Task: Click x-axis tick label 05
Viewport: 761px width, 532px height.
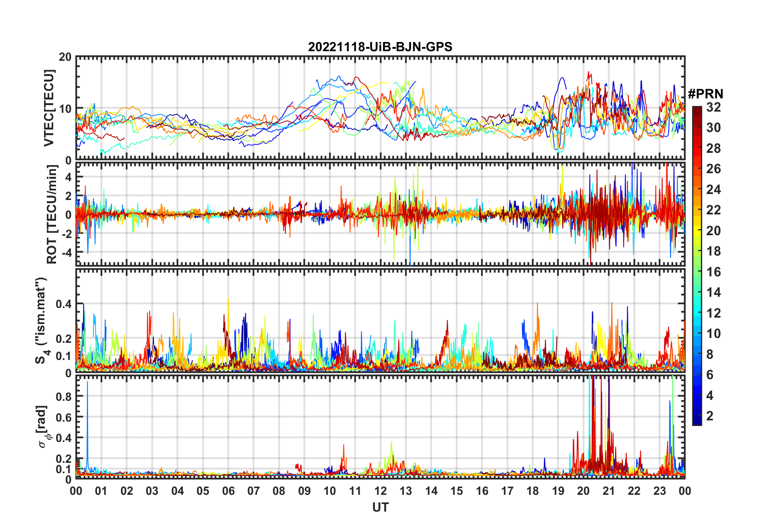Action: (203, 491)
